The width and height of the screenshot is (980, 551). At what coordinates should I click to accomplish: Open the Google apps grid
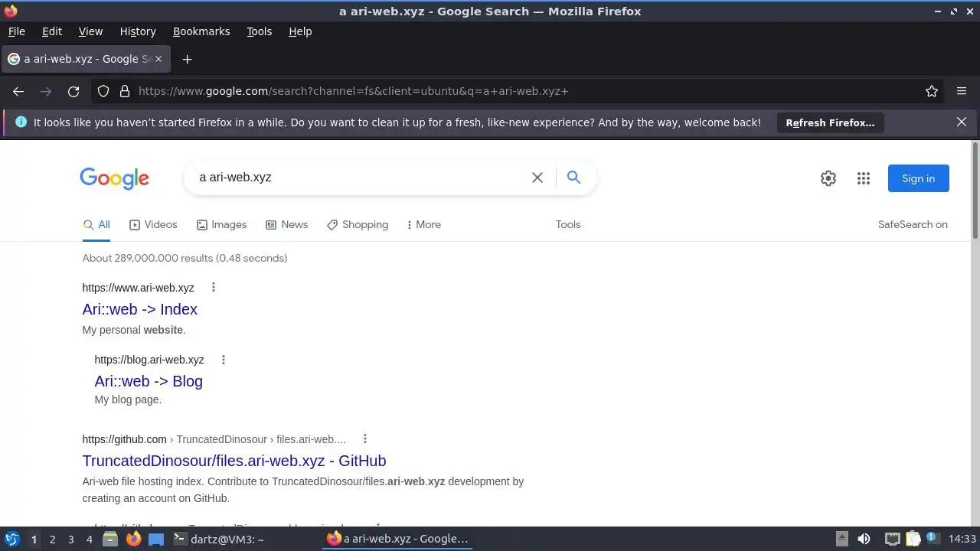coord(864,178)
